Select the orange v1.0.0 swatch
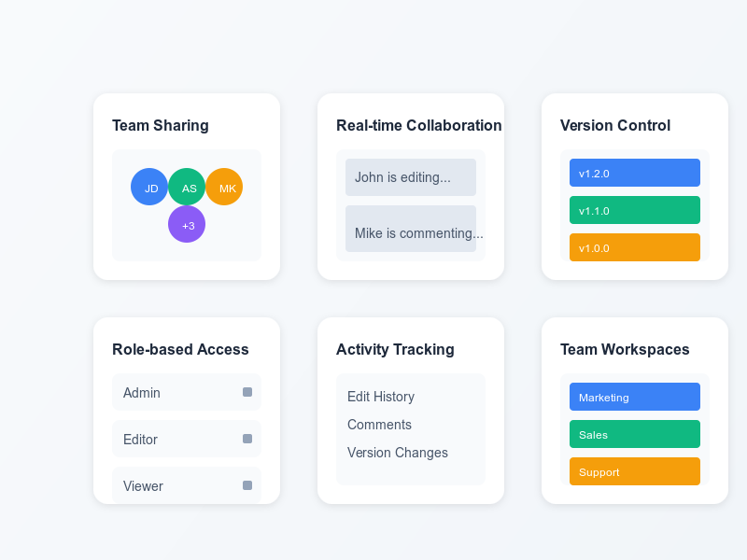This screenshot has height=560, width=747. click(635, 247)
